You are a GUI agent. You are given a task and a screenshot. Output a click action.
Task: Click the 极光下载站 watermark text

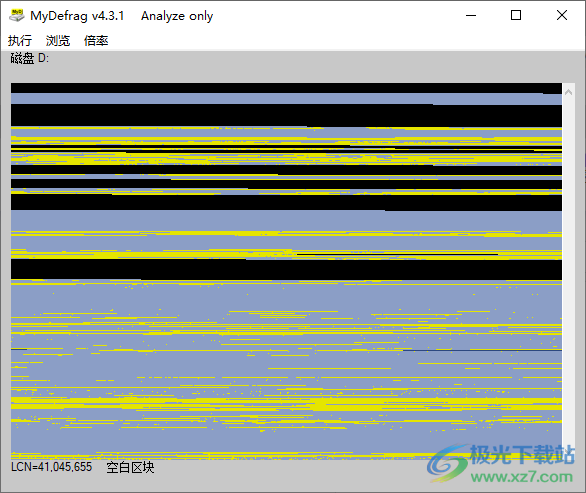522,455
